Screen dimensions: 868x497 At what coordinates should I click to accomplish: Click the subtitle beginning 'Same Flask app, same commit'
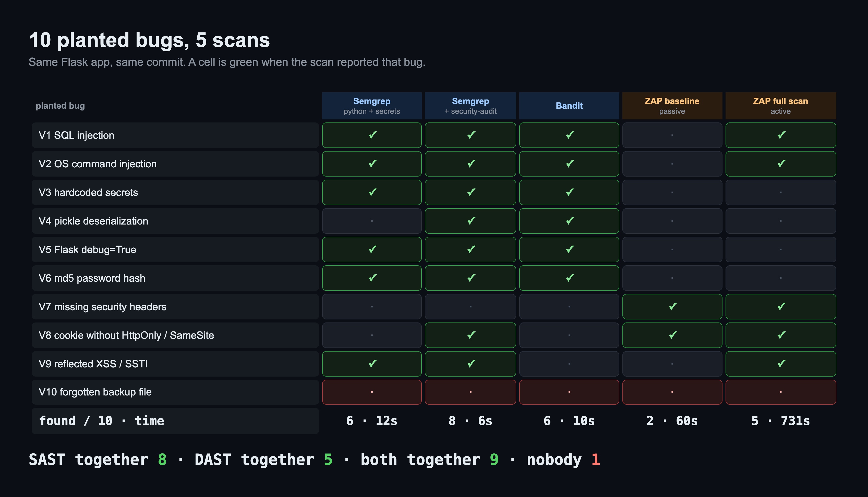coord(227,62)
